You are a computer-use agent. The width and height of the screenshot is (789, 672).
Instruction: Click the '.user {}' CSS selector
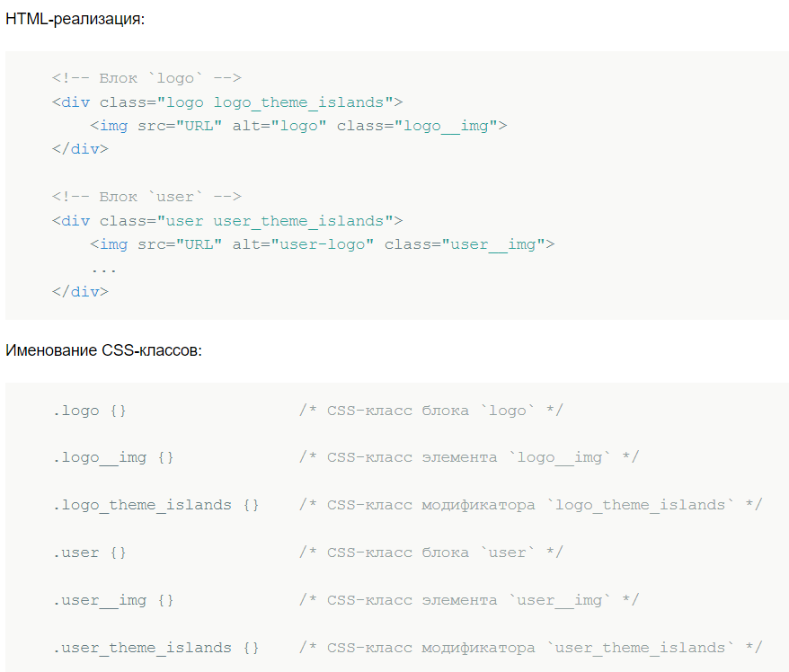(x=89, y=553)
